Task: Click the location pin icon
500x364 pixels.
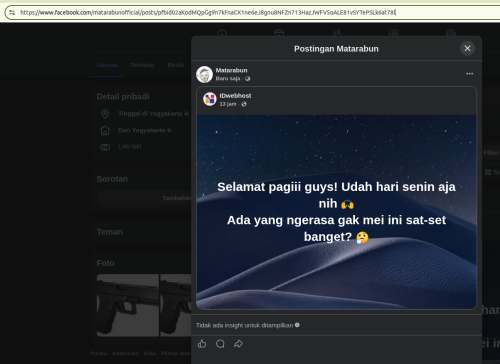Action: click(x=105, y=114)
